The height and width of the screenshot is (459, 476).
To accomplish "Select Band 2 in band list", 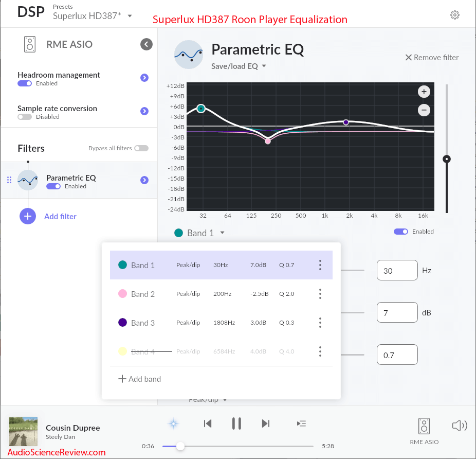I will pos(221,294).
